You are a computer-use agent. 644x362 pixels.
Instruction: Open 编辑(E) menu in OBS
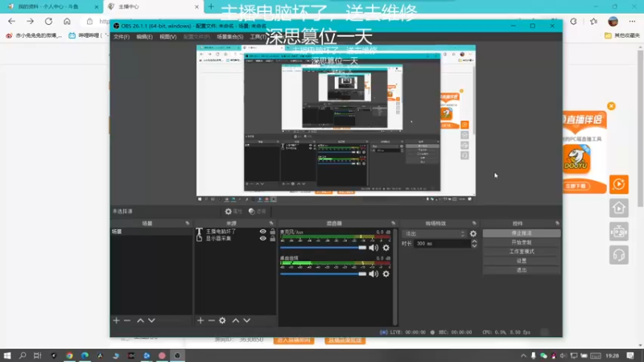145,37
